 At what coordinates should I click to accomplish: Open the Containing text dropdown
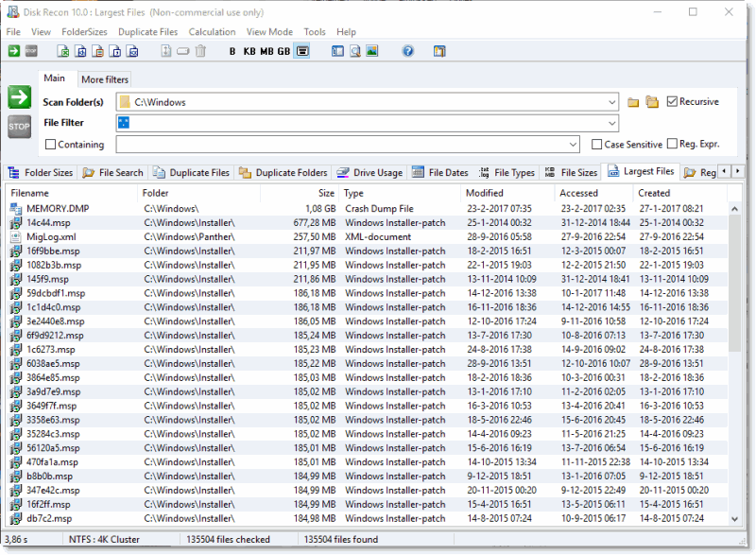[573, 144]
